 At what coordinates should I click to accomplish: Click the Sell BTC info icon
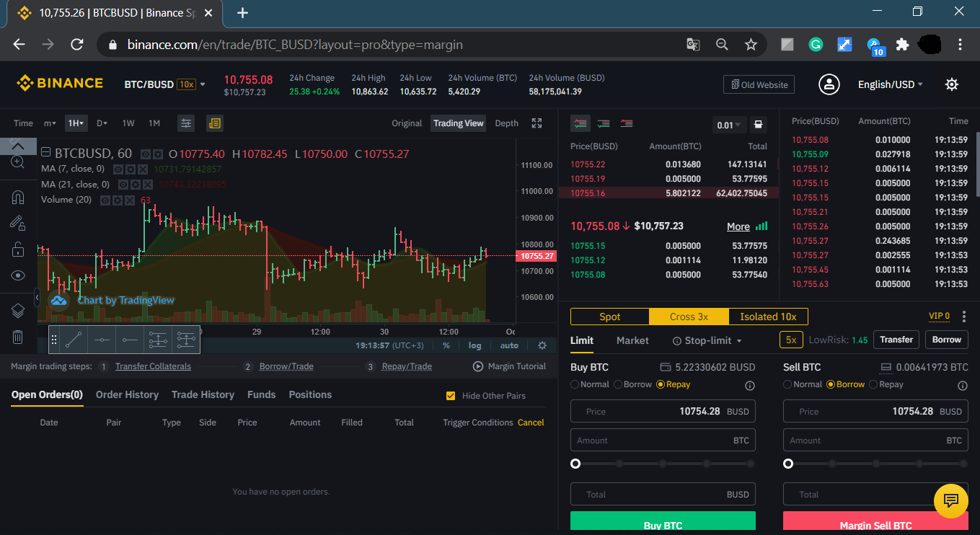[x=962, y=386]
